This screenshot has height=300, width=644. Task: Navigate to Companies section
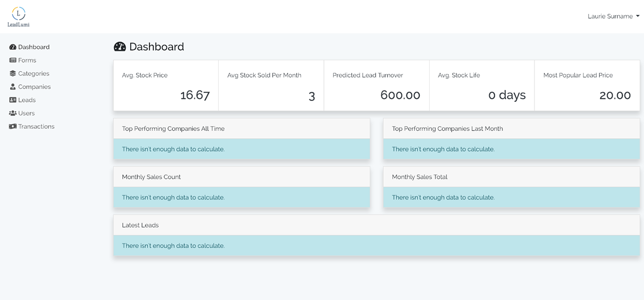coord(34,87)
